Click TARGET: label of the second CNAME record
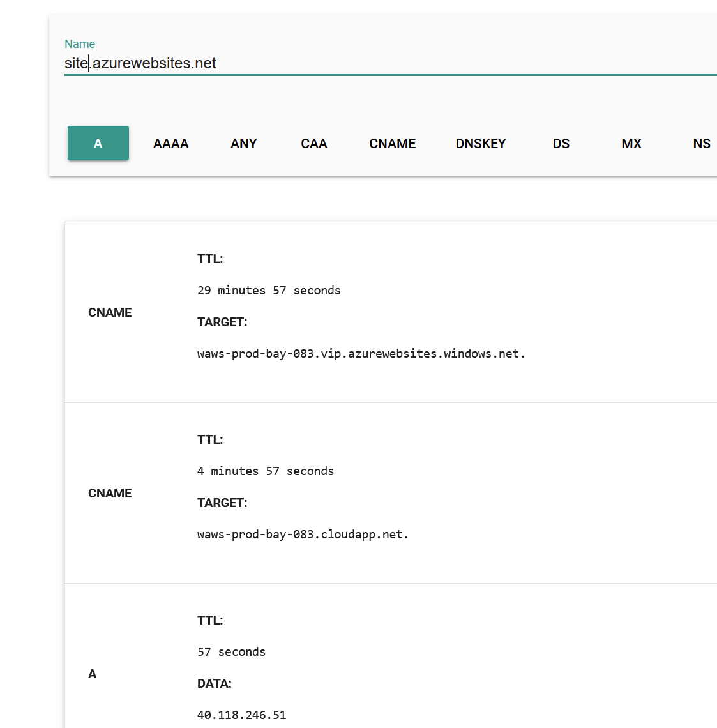Image resolution: width=717 pixels, height=728 pixels. pos(222,503)
